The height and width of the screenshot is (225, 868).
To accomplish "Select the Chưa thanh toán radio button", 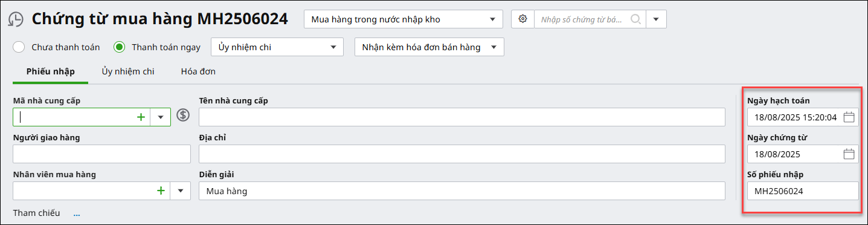I will [19, 47].
